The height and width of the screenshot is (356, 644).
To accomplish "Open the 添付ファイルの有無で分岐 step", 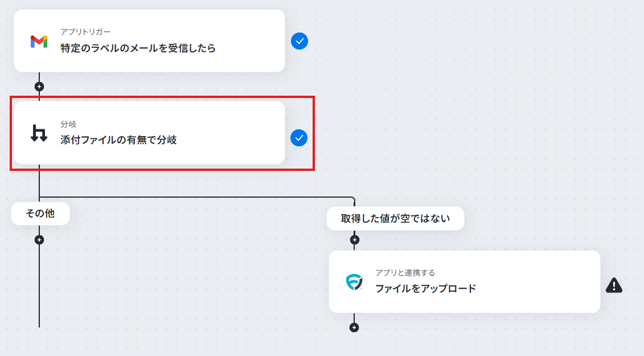I will coord(150,133).
